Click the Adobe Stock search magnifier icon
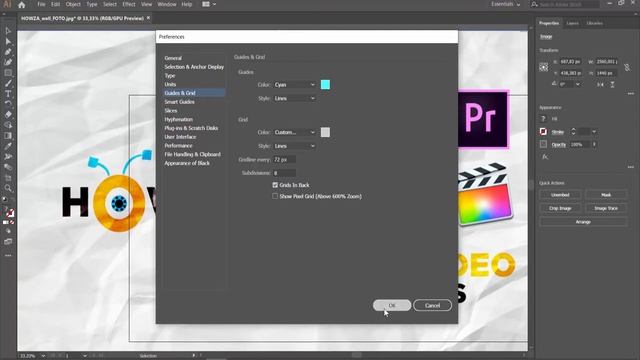 [x=534, y=4]
